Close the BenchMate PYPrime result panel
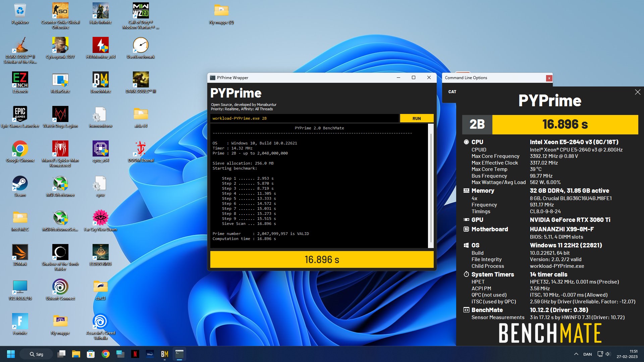 637,92
